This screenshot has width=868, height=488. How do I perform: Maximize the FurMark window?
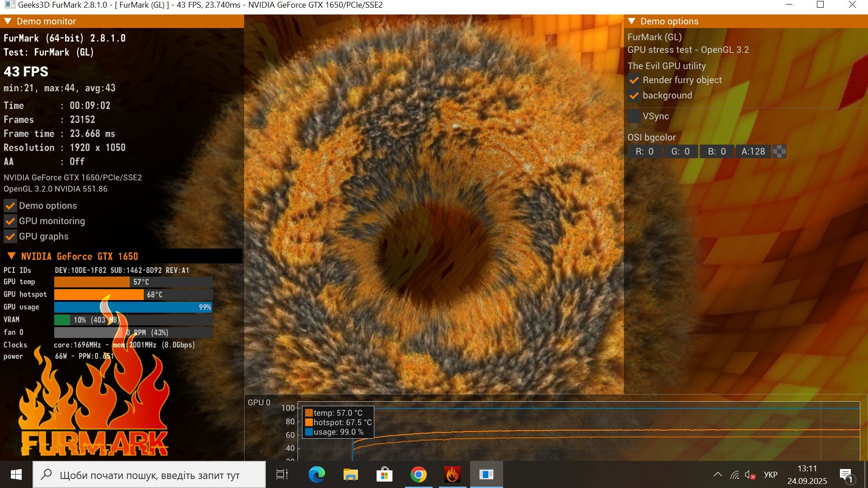coord(821,5)
